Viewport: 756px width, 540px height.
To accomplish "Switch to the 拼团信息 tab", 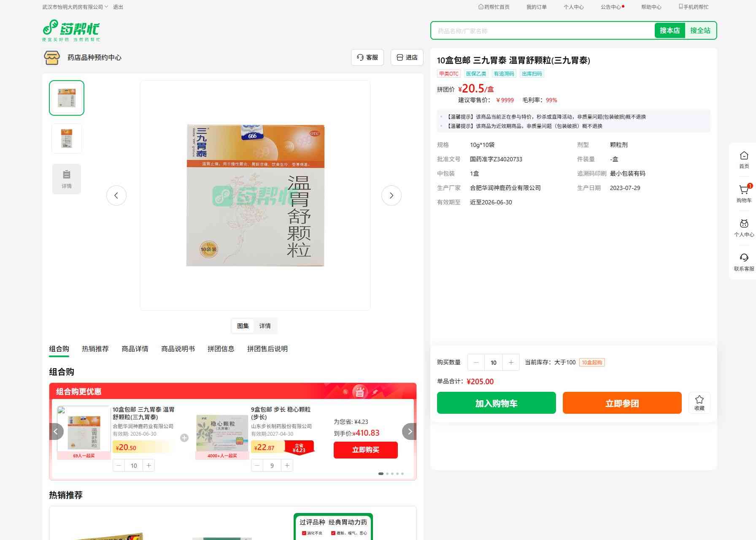I will pos(221,349).
